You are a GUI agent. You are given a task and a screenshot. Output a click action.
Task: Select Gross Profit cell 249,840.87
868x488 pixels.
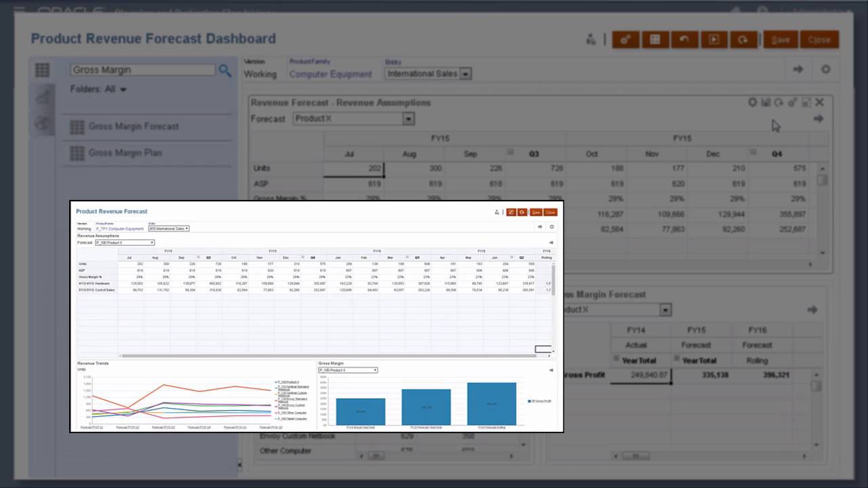tap(641, 375)
